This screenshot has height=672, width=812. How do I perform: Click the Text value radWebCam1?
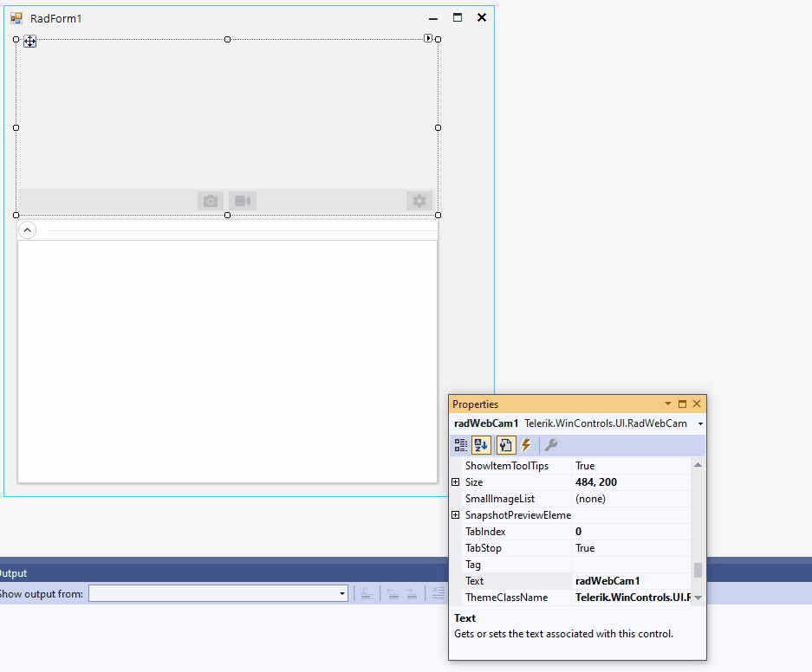tap(607, 581)
